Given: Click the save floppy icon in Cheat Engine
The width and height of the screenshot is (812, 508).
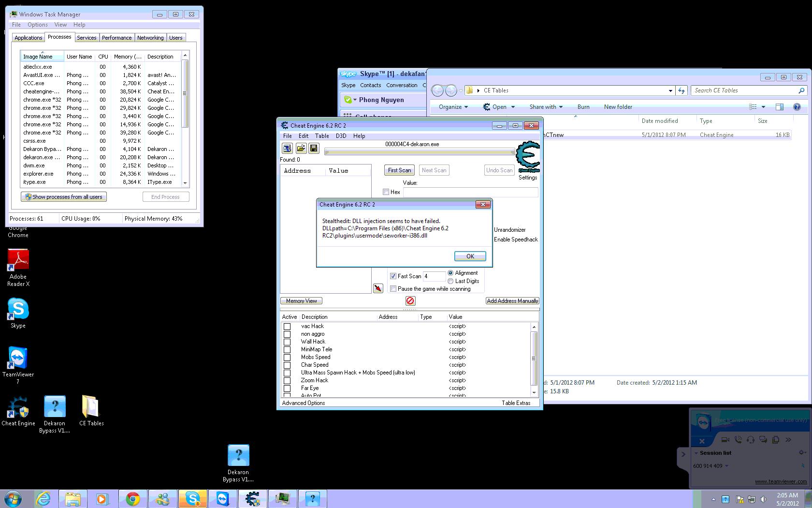Looking at the screenshot, I should click(314, 148).
